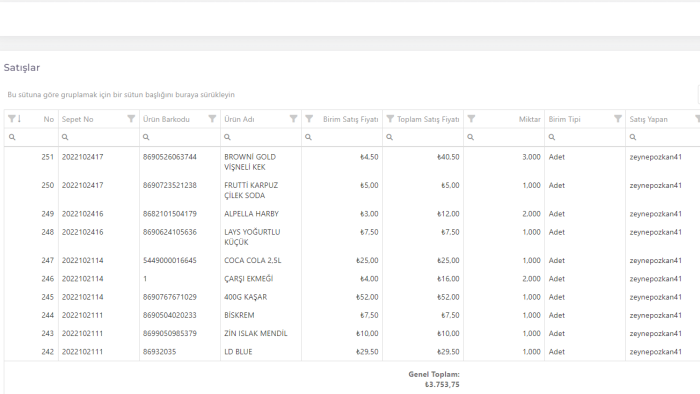Viewport: 700px width, 394px height.
Task: Sort by Satış Yapan column header
Action: (648, 119)
